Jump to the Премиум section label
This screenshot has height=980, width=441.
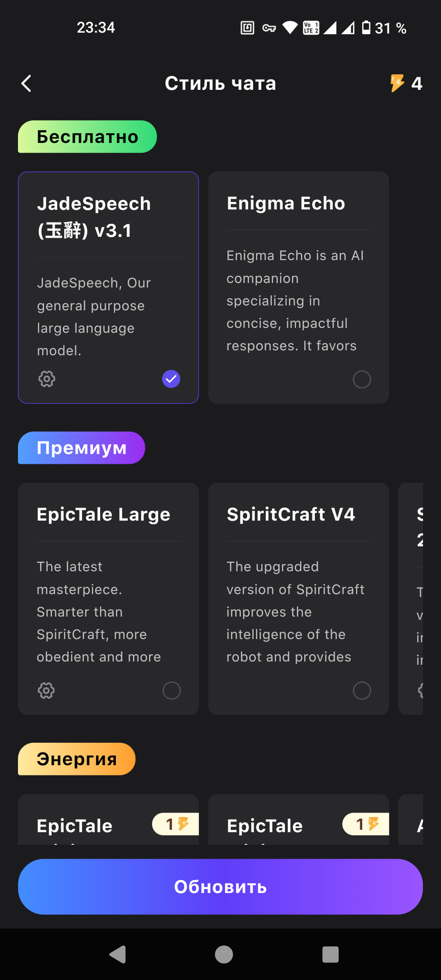pos(82,448)
